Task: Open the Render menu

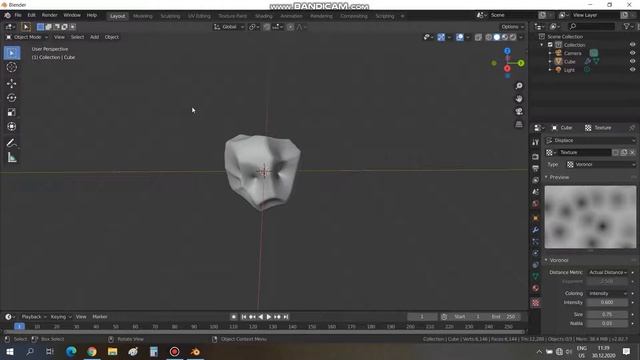Action: pos(49,15)
